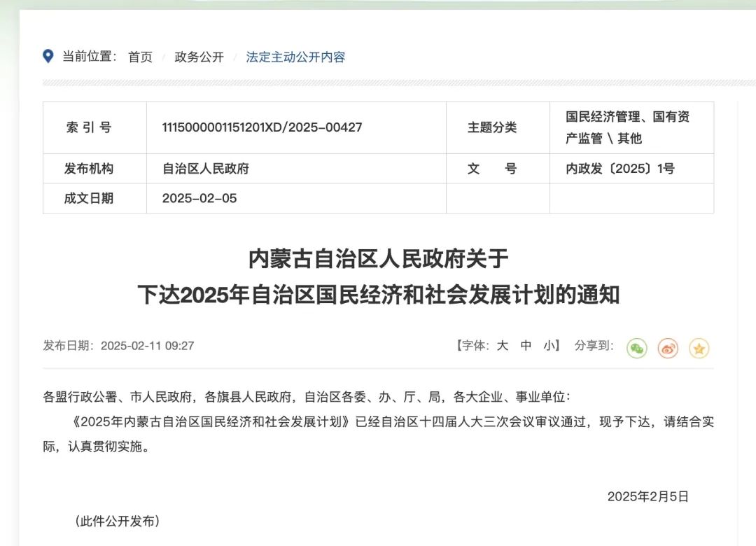Add the page to favorites star icon
Screen dimensions: 756x546
pos(699,348)
